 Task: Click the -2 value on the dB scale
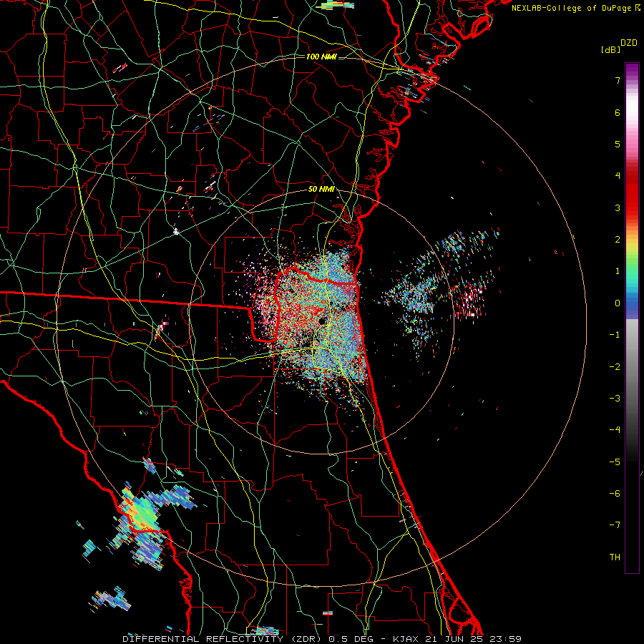(615, 367)
